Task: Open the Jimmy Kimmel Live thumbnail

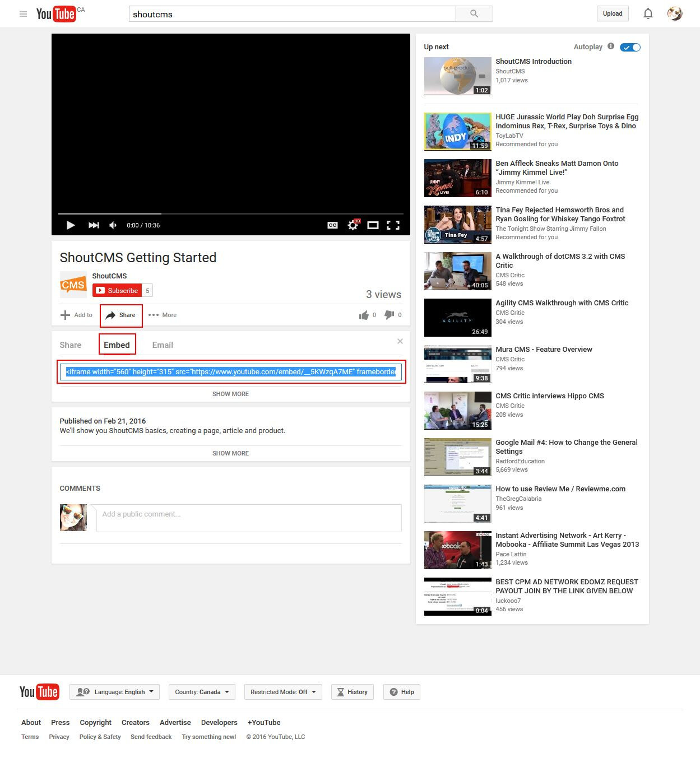Action: tap(457, 178)
